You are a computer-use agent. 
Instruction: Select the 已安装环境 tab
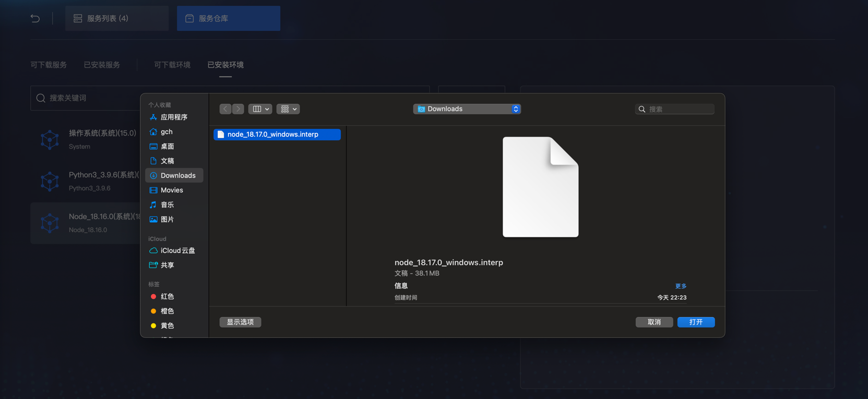[225, 65]
